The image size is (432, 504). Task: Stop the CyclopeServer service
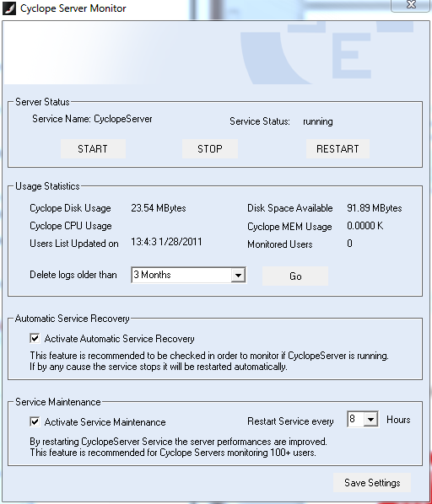[210, 149]
